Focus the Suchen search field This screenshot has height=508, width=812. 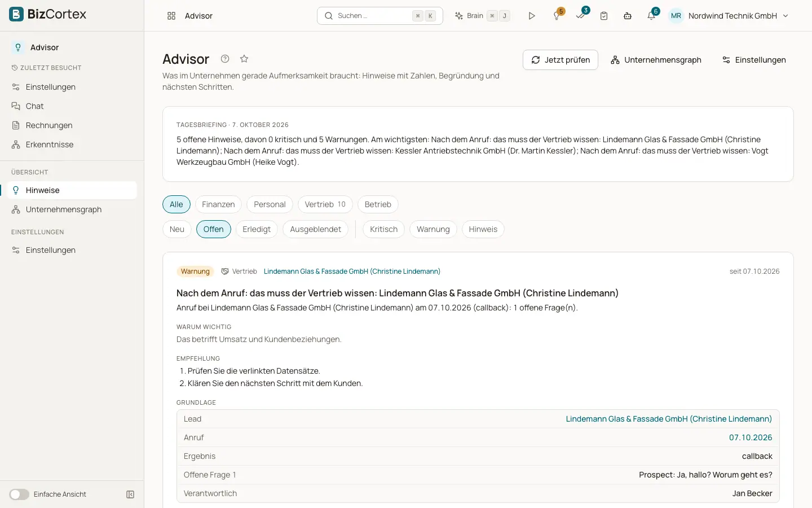380,16
